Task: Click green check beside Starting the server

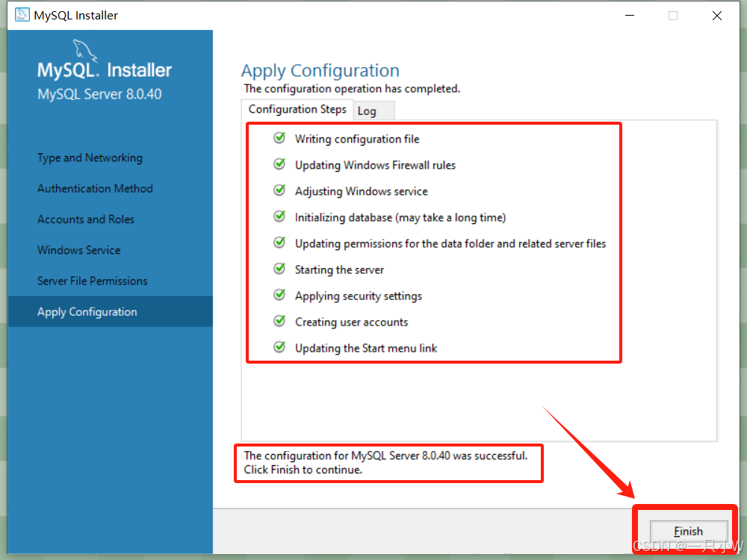Action: pyautogui.click(x=279, y=269)
